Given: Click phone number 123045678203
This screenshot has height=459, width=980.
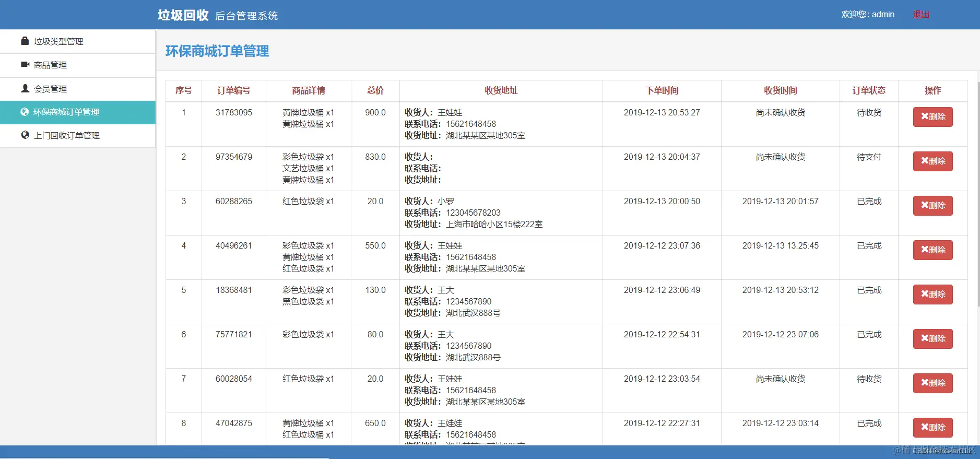Looking at the screenshot, I should 473,213.
